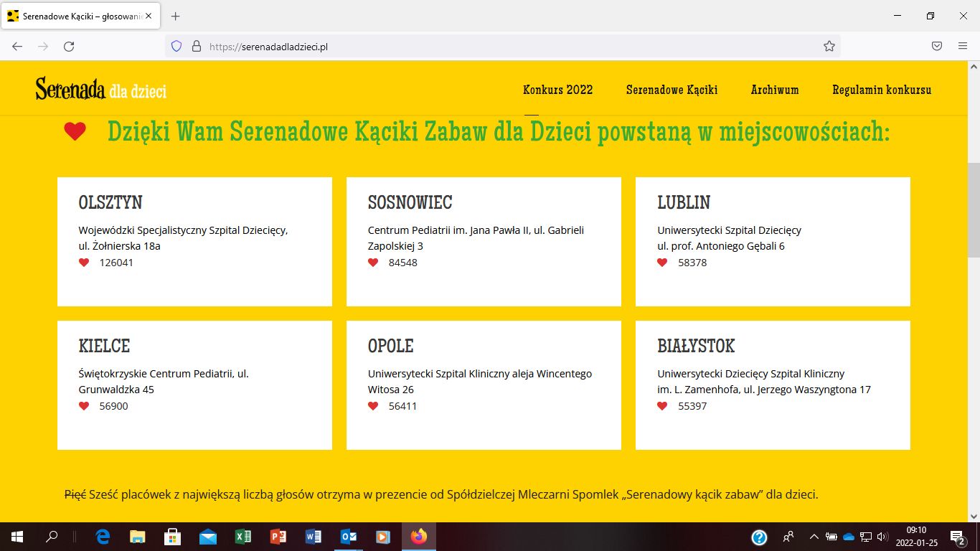
Task: Click the scrollbar down arrow
Action: 974,516
